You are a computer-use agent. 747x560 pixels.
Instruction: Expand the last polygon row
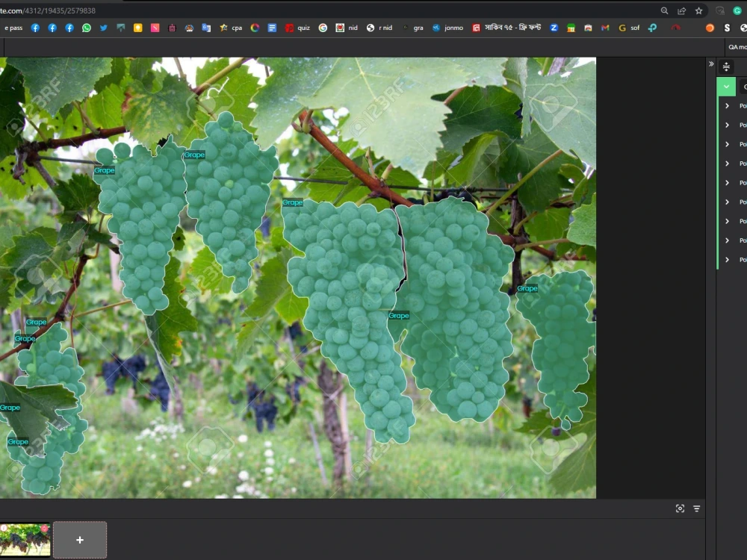tap(727, 260)
